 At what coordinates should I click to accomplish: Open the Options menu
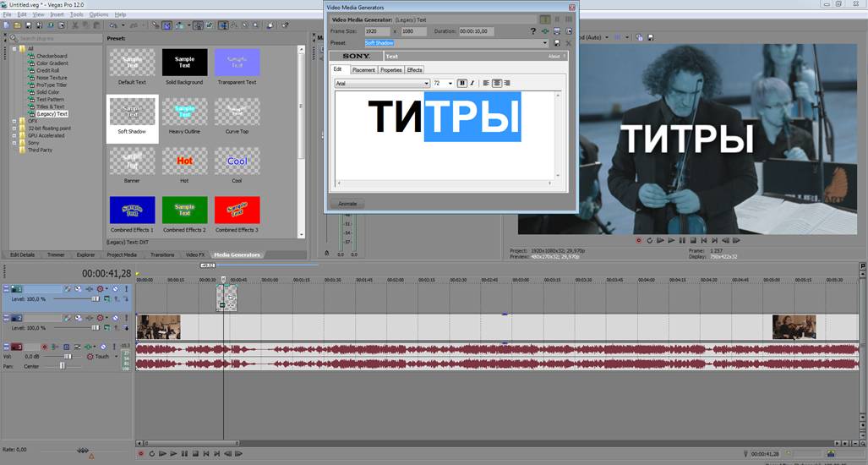pos(99,14)
